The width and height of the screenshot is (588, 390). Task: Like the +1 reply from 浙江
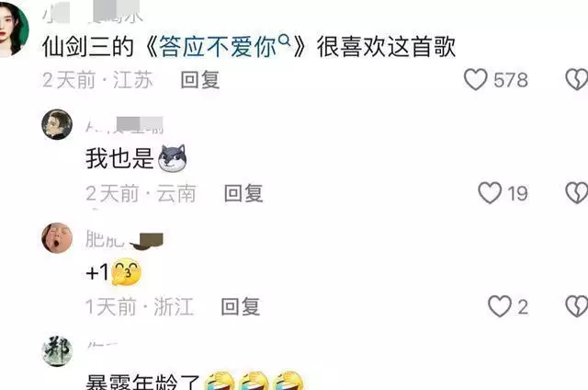click(x=500, y=306)
